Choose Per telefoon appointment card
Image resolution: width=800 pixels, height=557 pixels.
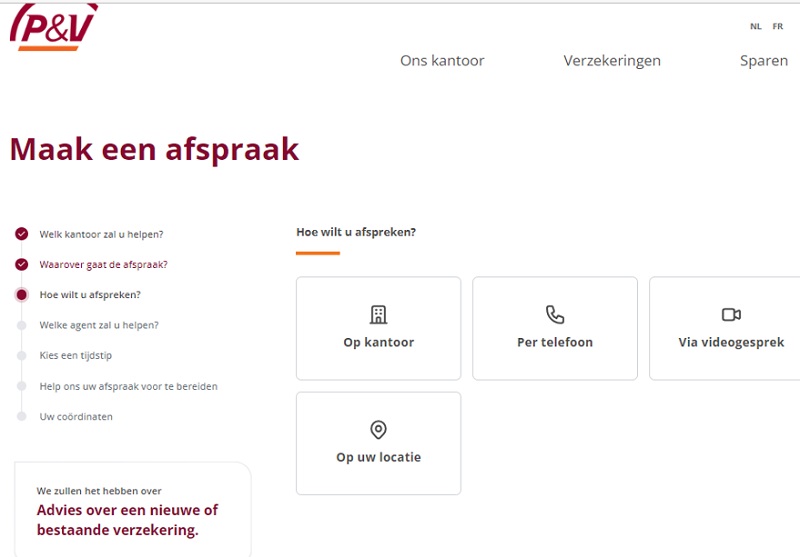(x=555, y=328)
